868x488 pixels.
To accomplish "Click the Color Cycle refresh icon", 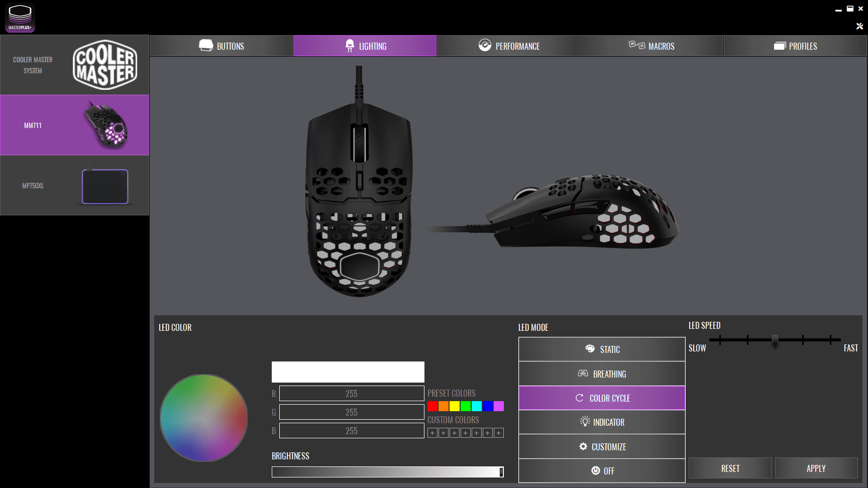I will (579, 398).
